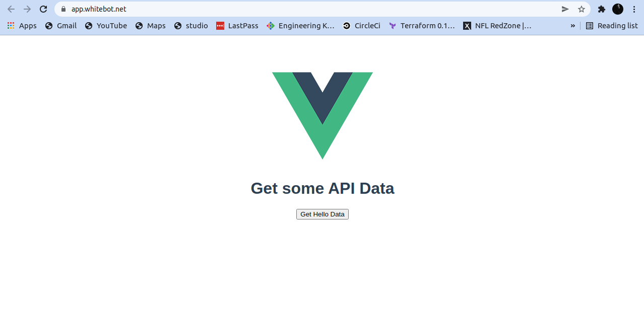This screenshot has width=644, height=329.
Task: Open the Terraform bookmark
Action: click(x=422, y=26)
